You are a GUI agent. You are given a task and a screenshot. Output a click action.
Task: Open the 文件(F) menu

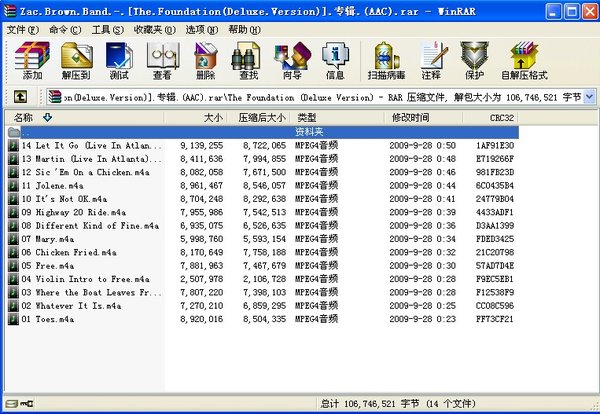[x=23, y=29]
